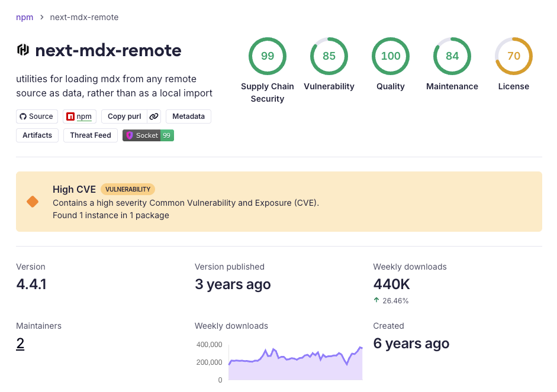This screenshot has height=392, width=557.
Task: Click the Maintenance score label
Action: click(452, 86)
